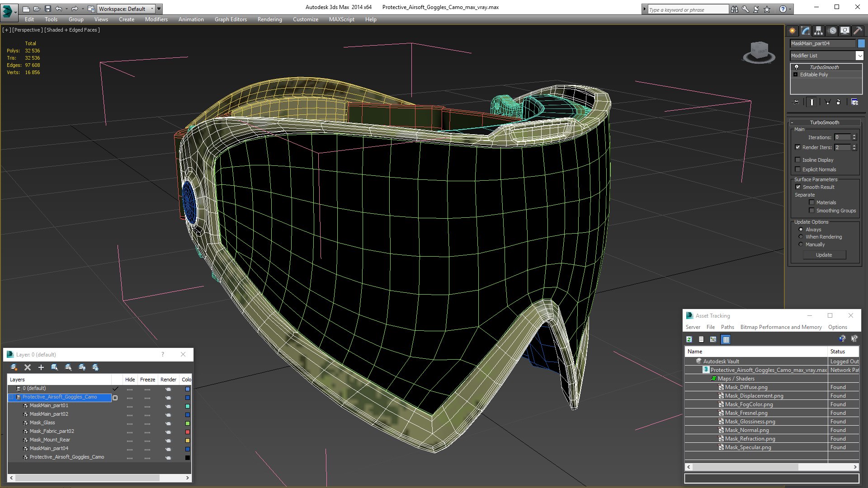
Task: Select Manually update option
Action: coord(801,244)
